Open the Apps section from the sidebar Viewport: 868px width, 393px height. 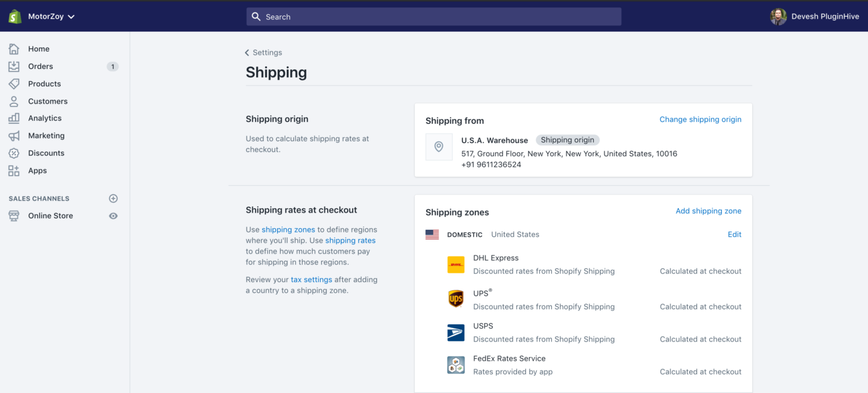click(15, 170)
